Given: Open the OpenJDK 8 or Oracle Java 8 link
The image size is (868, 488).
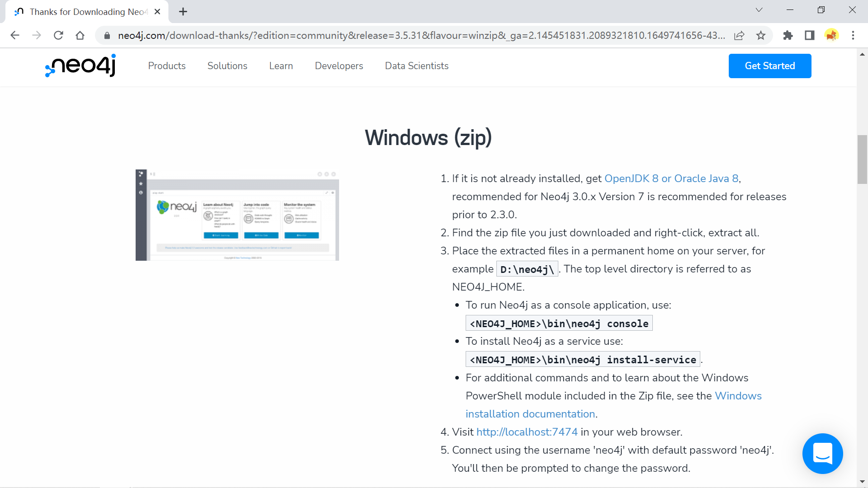Looking at the screenshot, I should click(671, 178).
